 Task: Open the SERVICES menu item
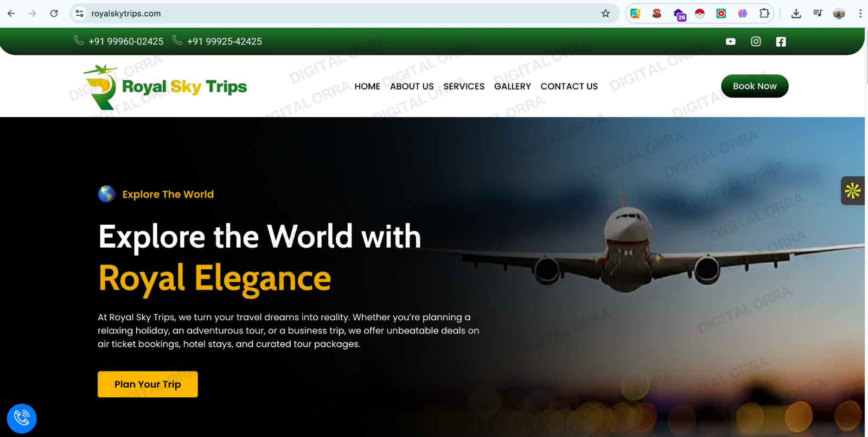tap(464, 86)
